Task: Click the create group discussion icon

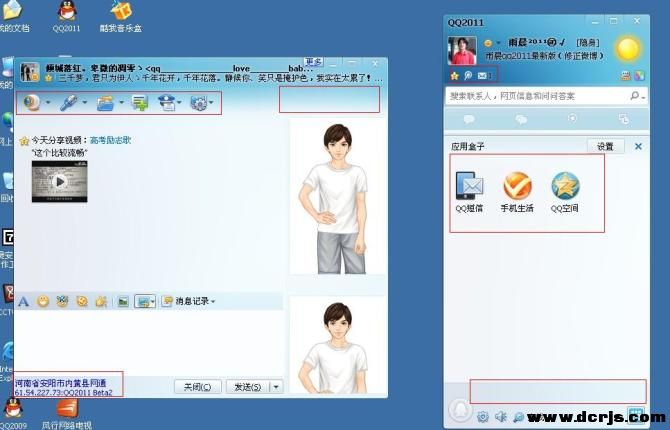Action: point(140,103)
